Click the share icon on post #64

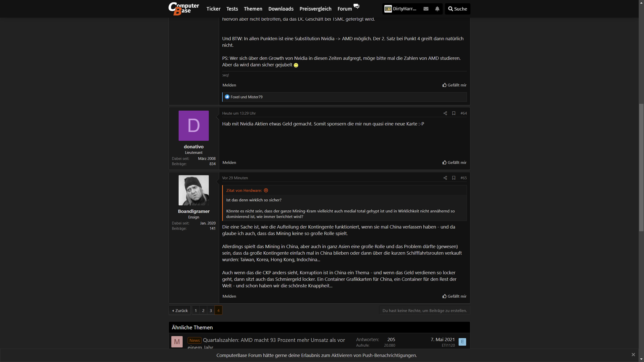click(445, 113)
